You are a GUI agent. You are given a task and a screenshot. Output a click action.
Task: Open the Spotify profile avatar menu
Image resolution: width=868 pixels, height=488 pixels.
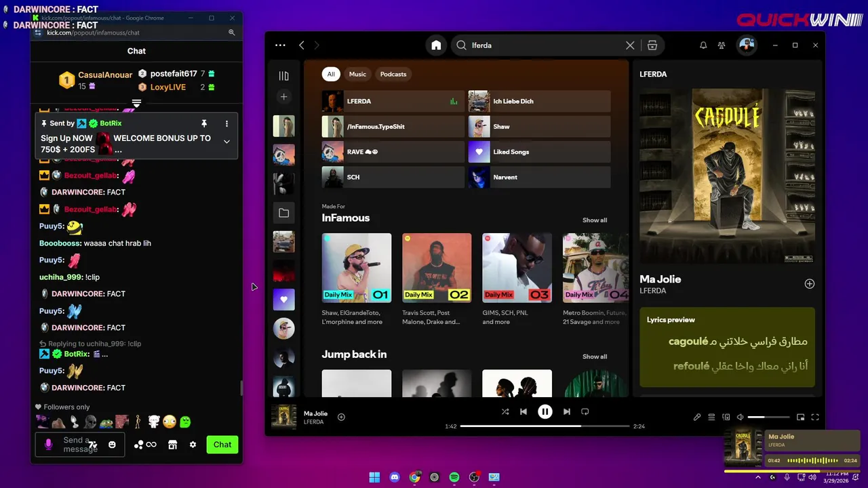[747, 45]
